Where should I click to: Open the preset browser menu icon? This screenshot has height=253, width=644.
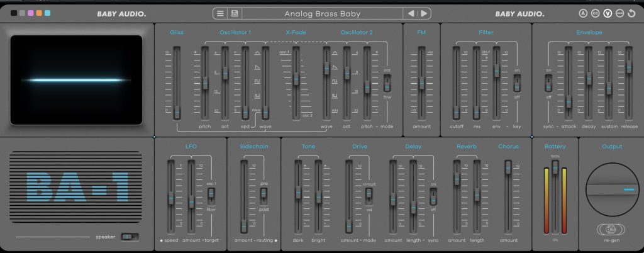[x=220, y=13]
